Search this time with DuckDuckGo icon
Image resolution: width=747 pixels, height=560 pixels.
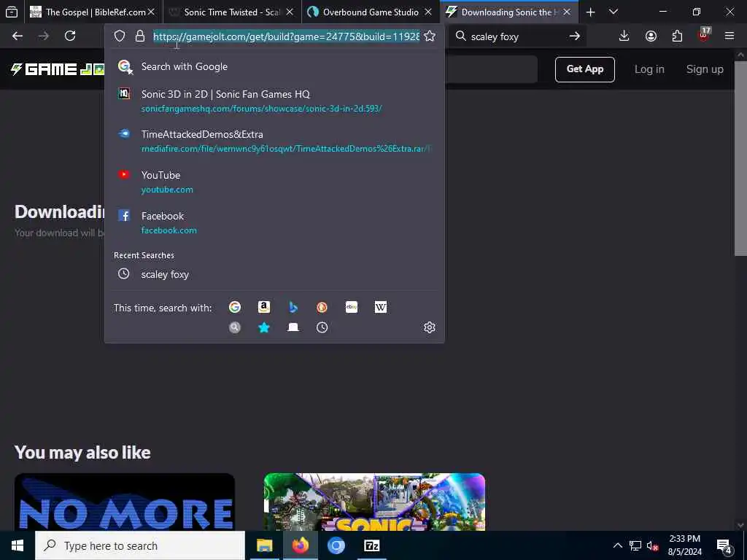(x=322, y=307)
